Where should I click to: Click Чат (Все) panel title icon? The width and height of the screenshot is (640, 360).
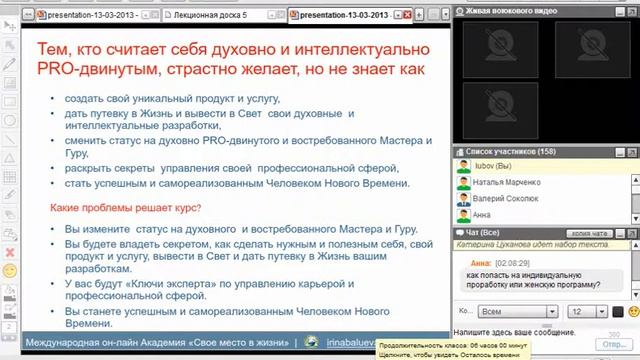pyautogui.click(x=460, y=233)
